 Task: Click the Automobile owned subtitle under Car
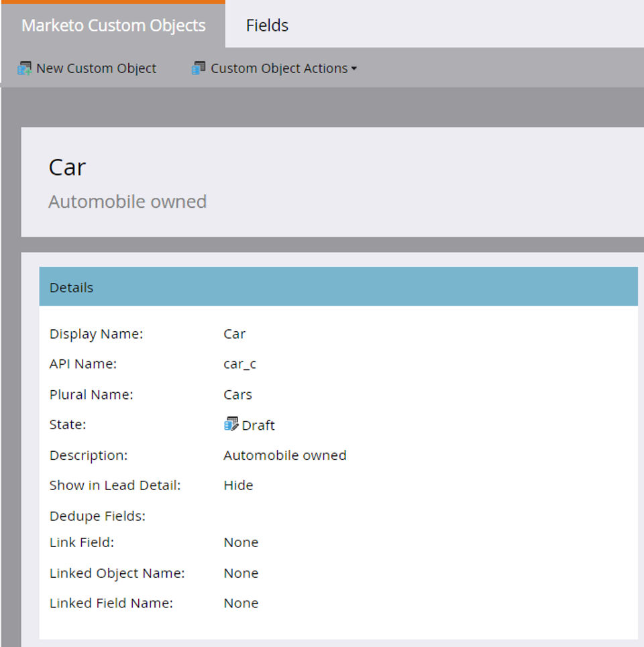tap(127, 202)
